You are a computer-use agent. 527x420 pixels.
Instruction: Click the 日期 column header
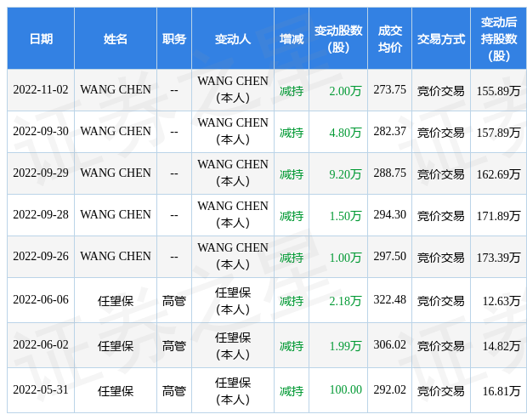coord(41,39)
